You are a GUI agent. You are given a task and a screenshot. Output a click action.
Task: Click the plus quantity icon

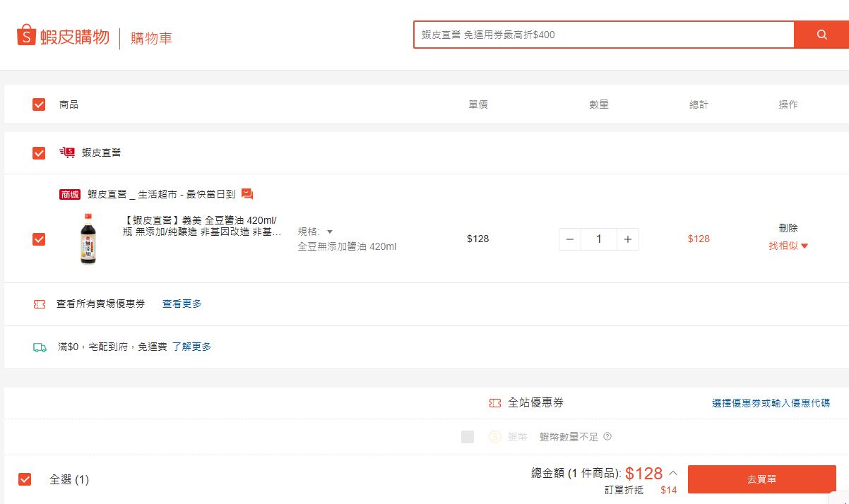627,239
